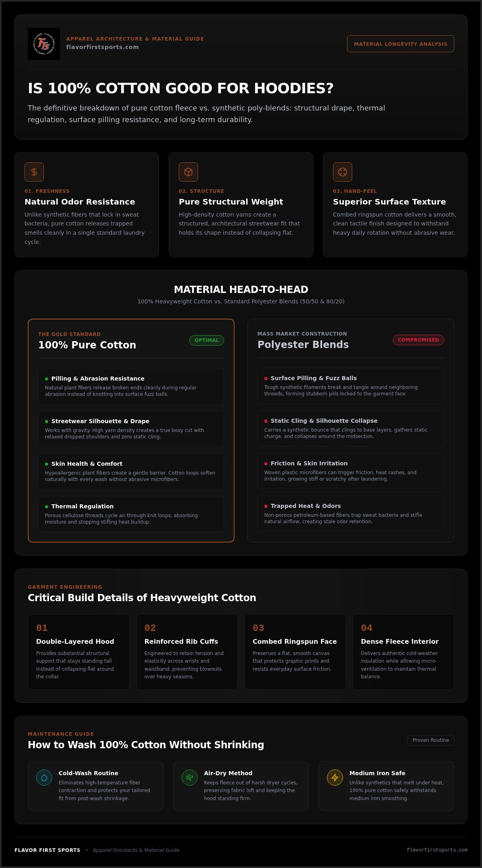Select the Polyester Blends card title

coord(303,344)
